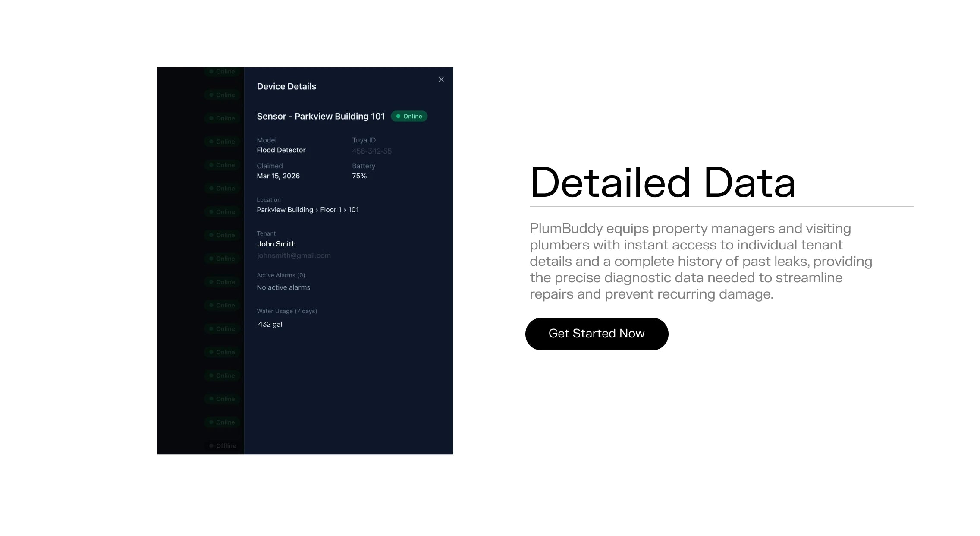The height and width of the screenshot is (536, 980).
Task: Open the johnsmith@gmail.com email address
Action: click(294, 255)
